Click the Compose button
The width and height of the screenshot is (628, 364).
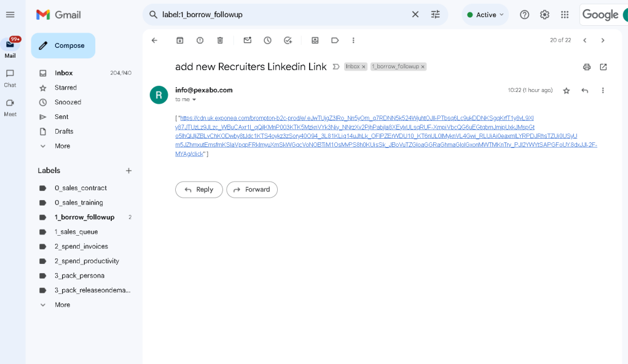[x=63, y=45]
